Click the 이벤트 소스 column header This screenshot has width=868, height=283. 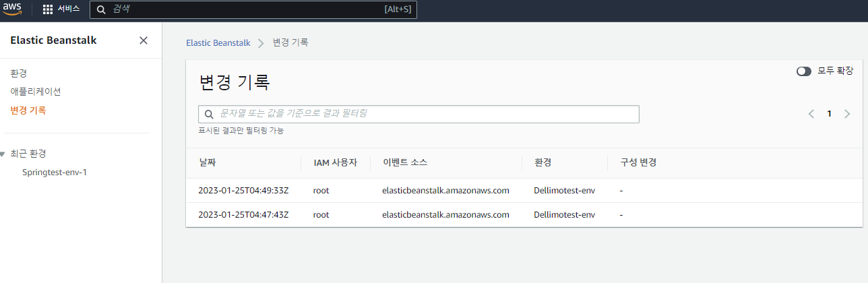[x=404, y=163]
